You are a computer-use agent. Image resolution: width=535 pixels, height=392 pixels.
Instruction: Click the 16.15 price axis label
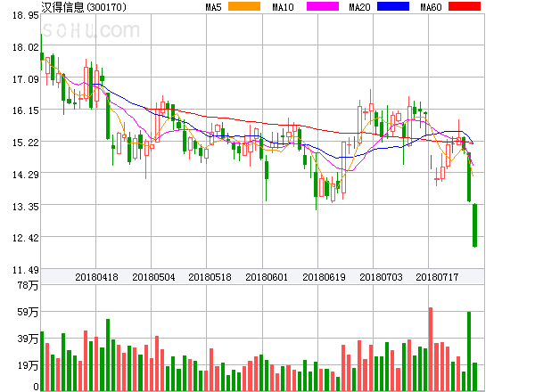tap(26, 110)
